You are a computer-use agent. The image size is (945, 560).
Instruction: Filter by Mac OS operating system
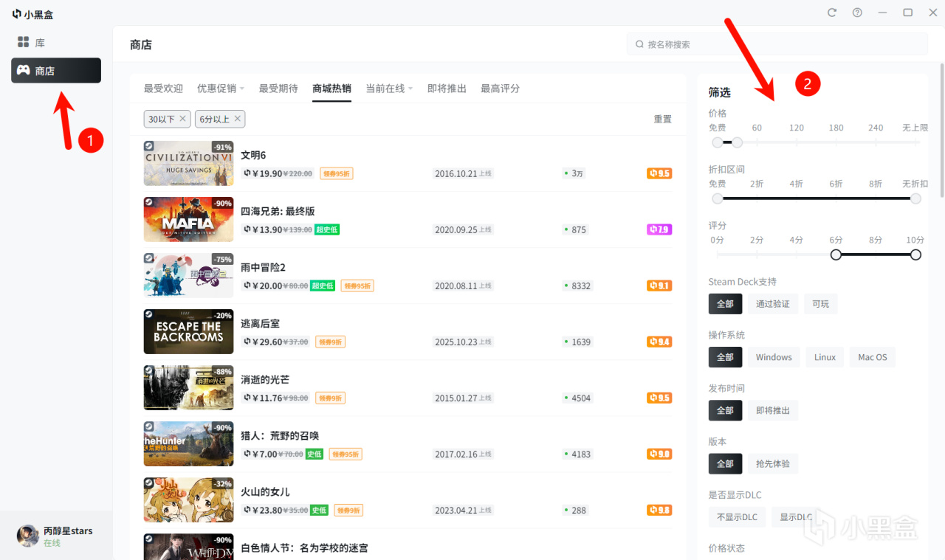[872, 357]
